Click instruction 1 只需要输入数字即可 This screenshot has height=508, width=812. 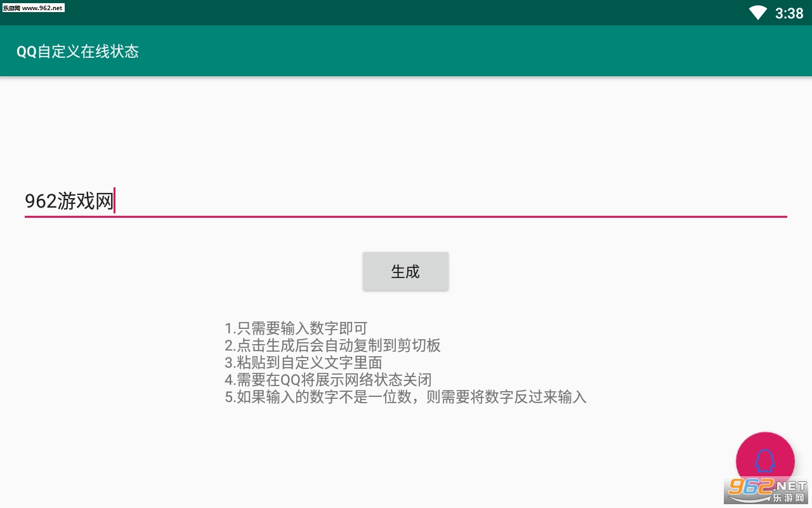point(296,328)
